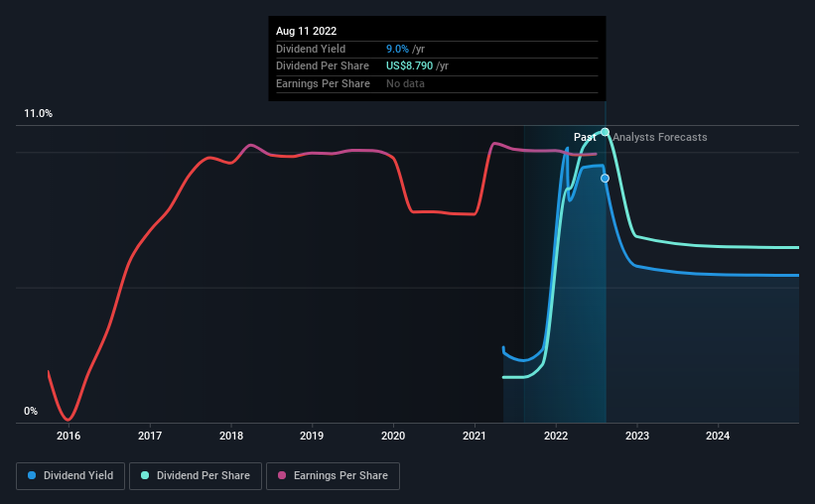Image resolution: width=815 pixels, height=504 pixels.
Task: Click the pink Earnings Per Share legend dot
Action: pos(282,475)
